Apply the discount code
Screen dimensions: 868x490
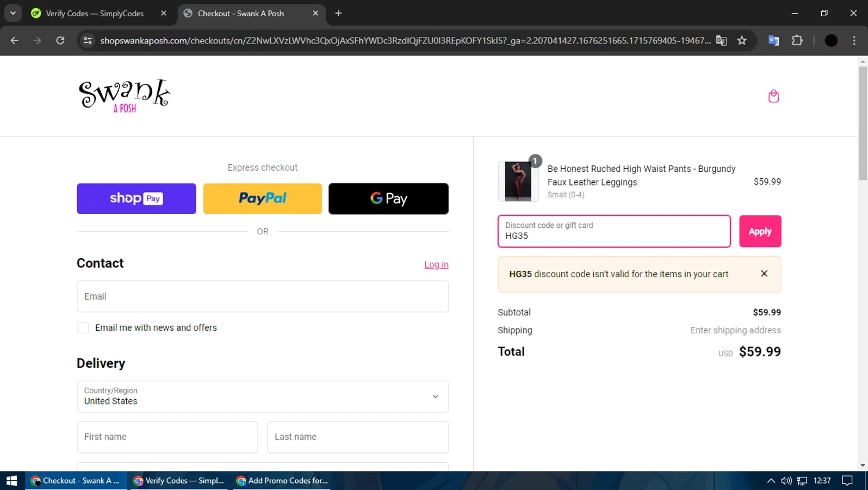(760, 231)
